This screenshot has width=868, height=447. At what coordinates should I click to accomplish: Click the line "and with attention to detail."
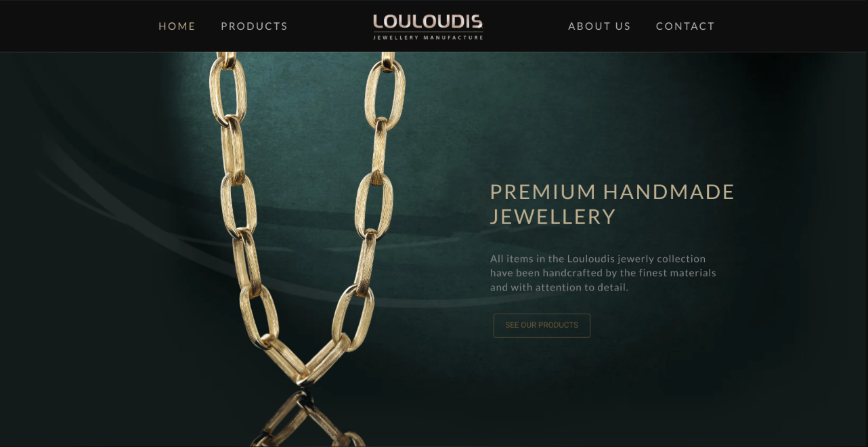559,287
